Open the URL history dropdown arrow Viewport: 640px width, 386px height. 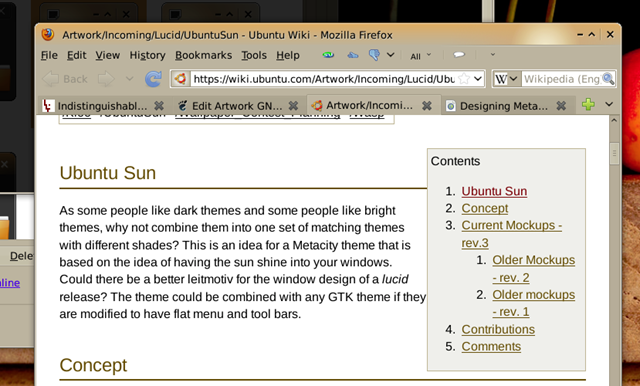point(478,79)
